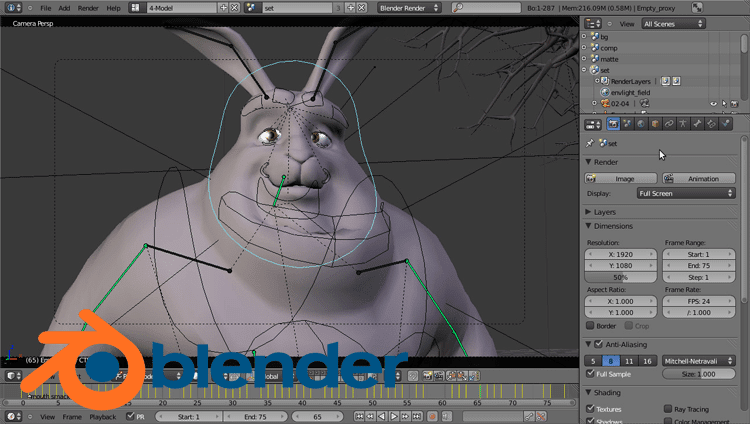Open the Properties editor type selector
Viewport: 750px width, 424px height.
593,124
